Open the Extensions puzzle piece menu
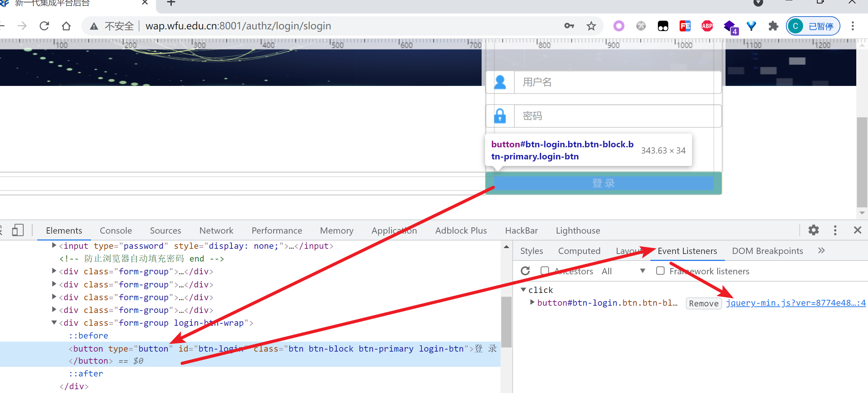This screenshot has height=393, width=868. 773,26
